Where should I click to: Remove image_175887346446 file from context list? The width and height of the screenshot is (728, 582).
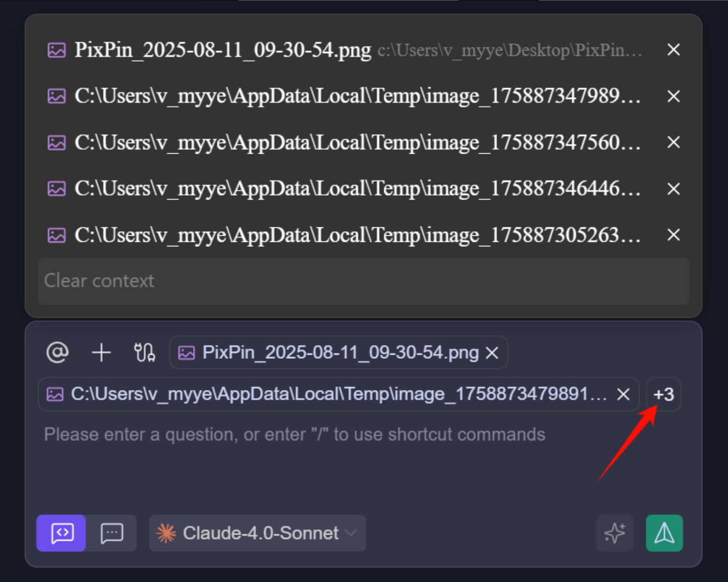674,189
